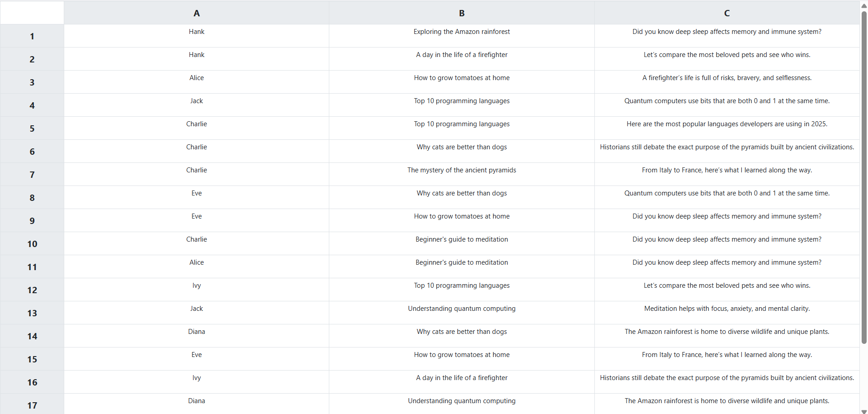Click cell with Diana in row 14

(x=196, y=332)
